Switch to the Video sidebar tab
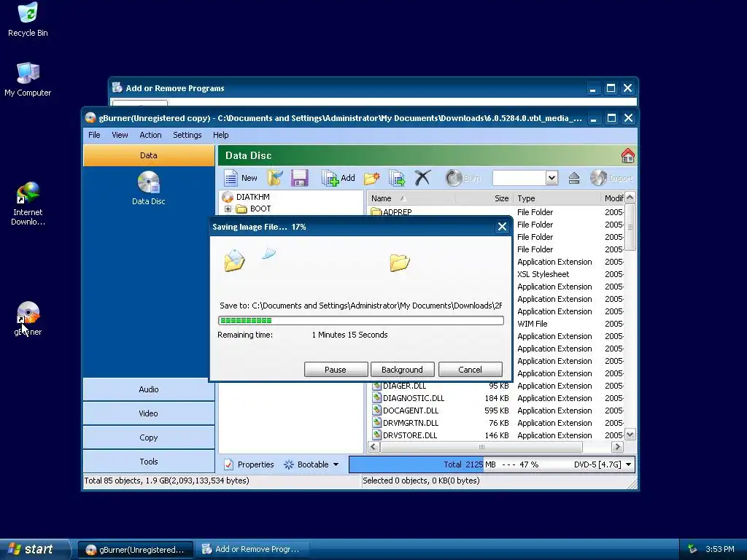Image resolution: width=747 pixels, height=560 pixels. [149, 413]
